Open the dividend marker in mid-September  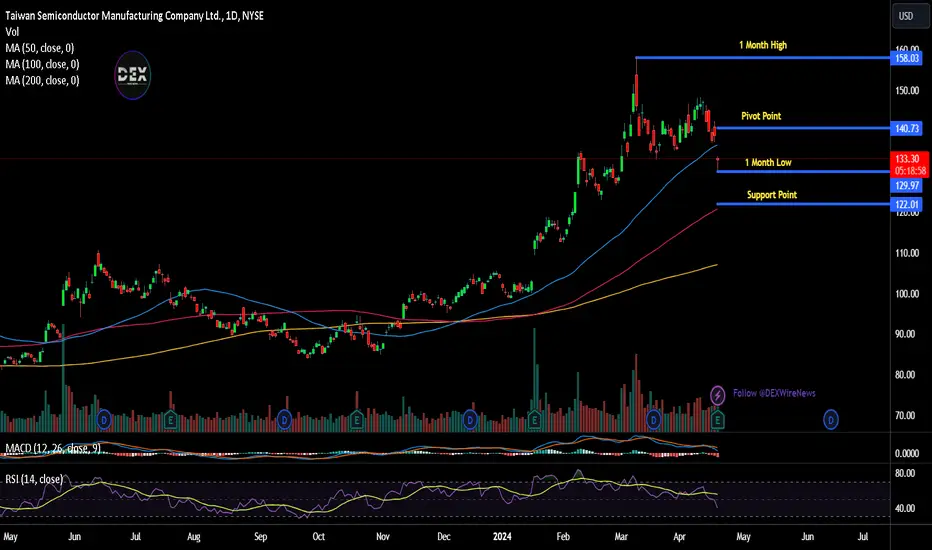point(284,420)
